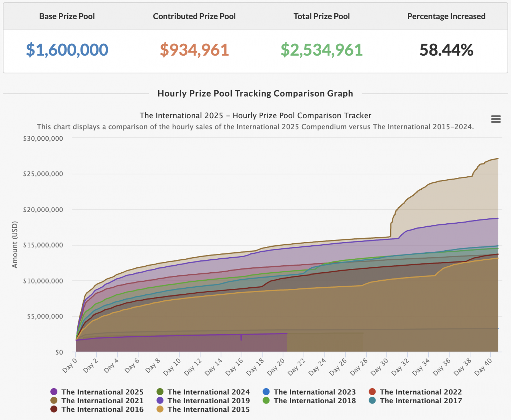Click the $10,000,000 y-axis label

(x=43, y=281)
